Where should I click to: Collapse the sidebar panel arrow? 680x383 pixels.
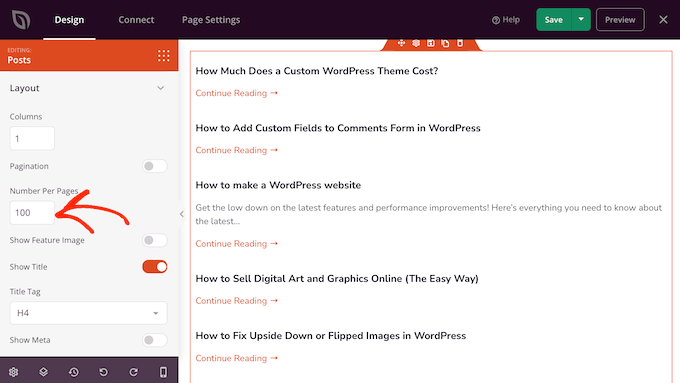(182, 214)
